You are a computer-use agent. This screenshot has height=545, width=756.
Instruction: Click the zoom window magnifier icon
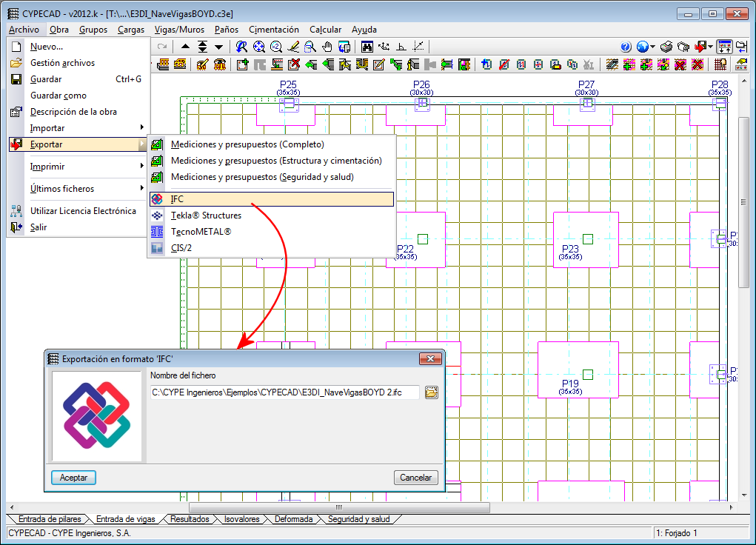pyautogui.click(x=310, y=47)
